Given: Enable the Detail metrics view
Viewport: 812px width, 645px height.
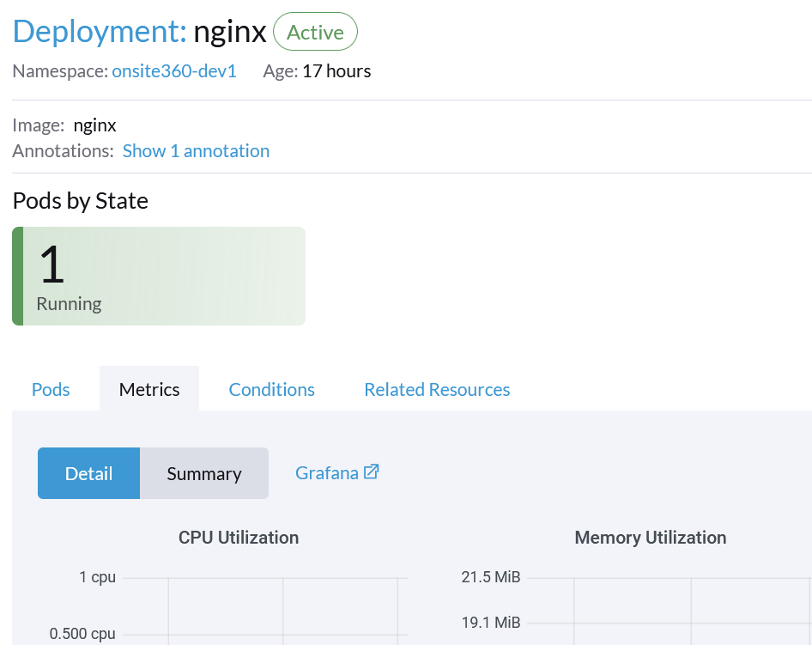Looking at the screenshot, I should pyautogui.click(x=88, y=473).
